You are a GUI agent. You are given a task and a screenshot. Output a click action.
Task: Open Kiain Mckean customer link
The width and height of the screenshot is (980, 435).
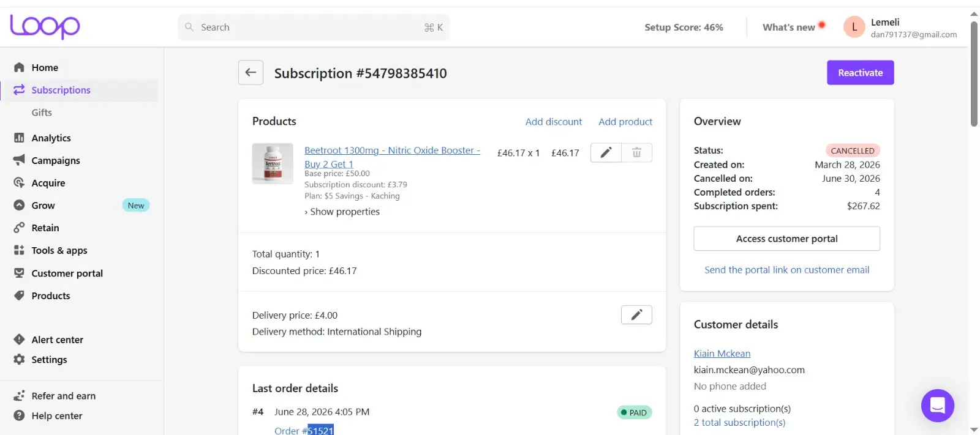(722, 354)
